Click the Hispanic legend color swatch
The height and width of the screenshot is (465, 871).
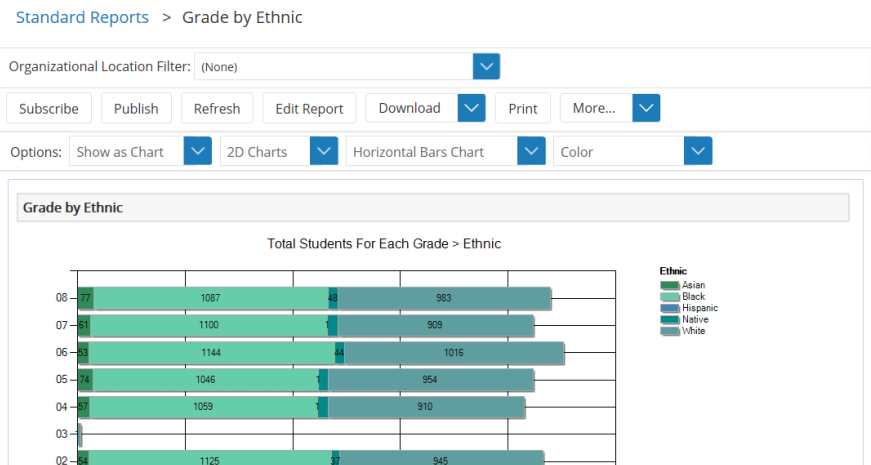[670, 309]
